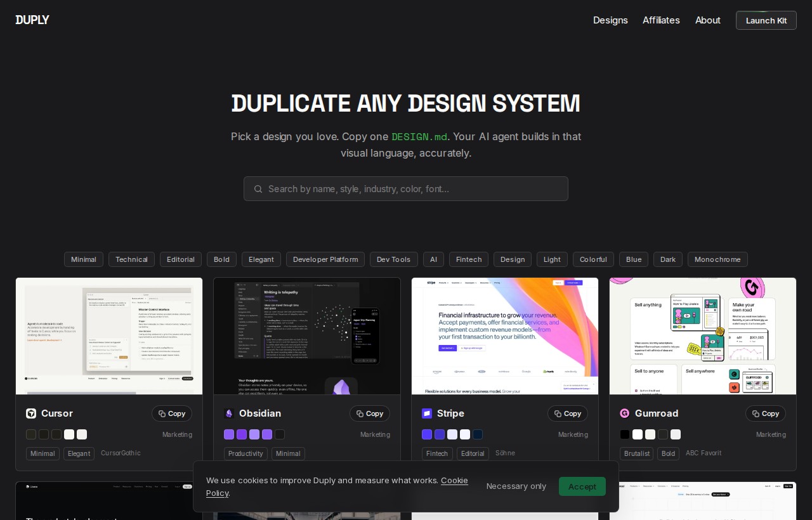Enable the Monochrome filter chip
The width and height of the screenshot is (812, 520).
click(717, 259)
